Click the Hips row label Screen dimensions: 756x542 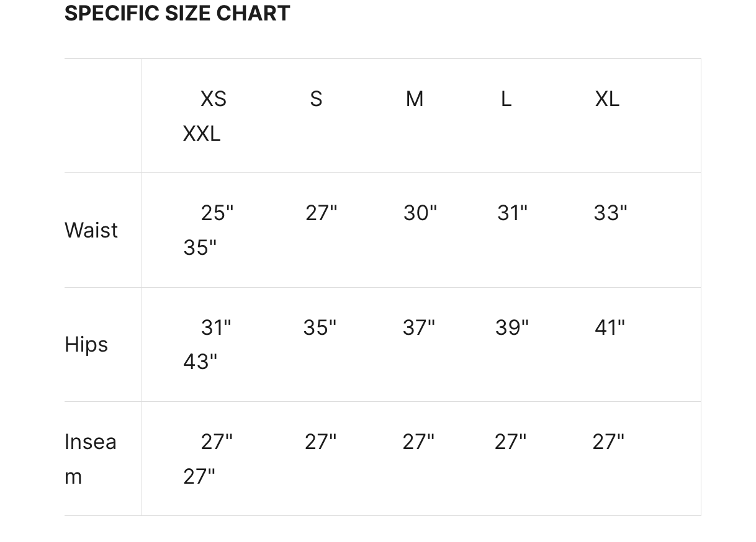pos(86,344)
